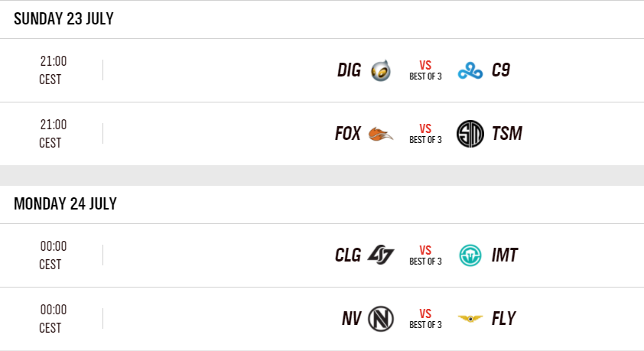Click the Team EnVyUs logo

click(x=380, y=318)
